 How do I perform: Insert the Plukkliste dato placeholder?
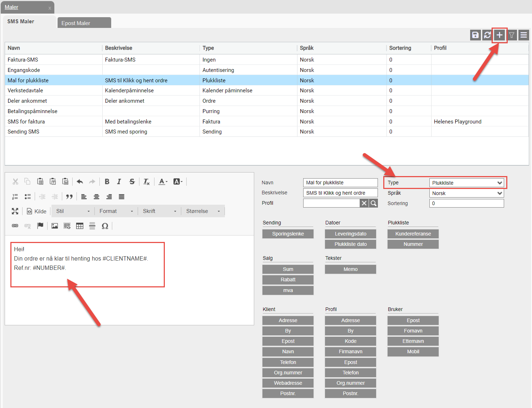pyautogui.click(x=350, y=244)
